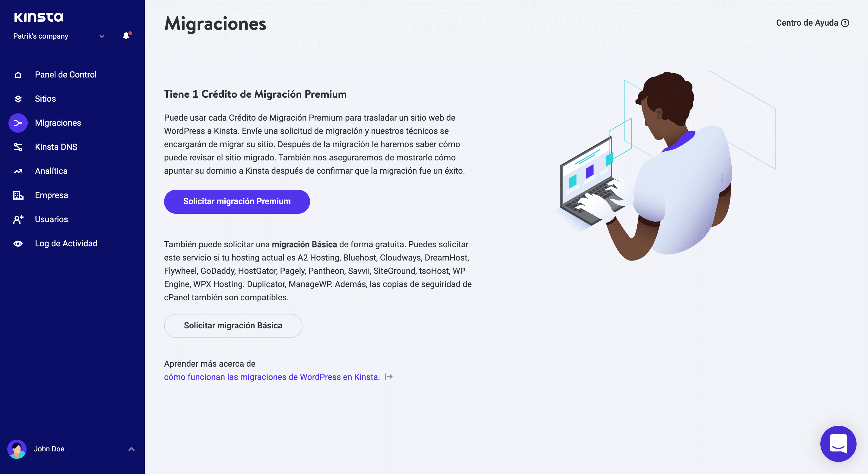Click the Migraciones icon
The width and height of the screenshot is (868, 474).
click(17, 123)
